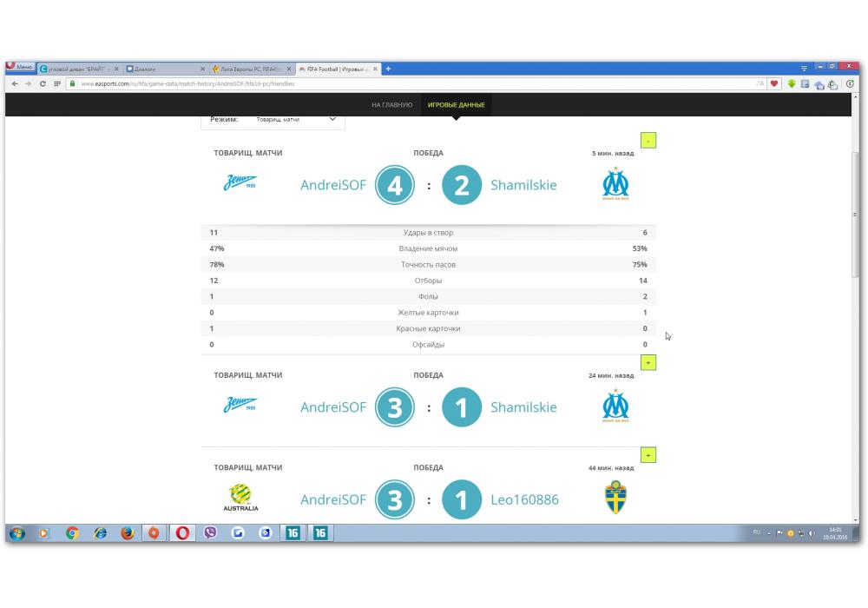Screen dimensions: 868x608
Task: Reload the page with the refresh icon
Action: point(43,84)
